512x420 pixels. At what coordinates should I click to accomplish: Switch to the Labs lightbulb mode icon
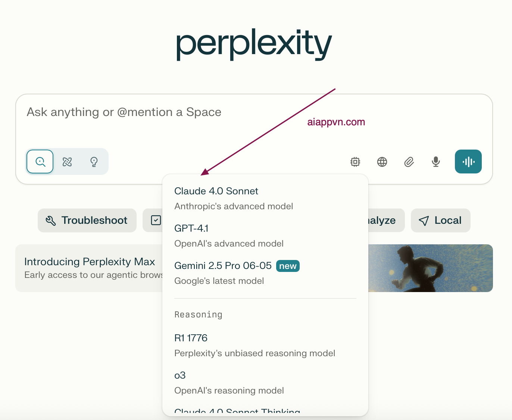pos(94,162)
